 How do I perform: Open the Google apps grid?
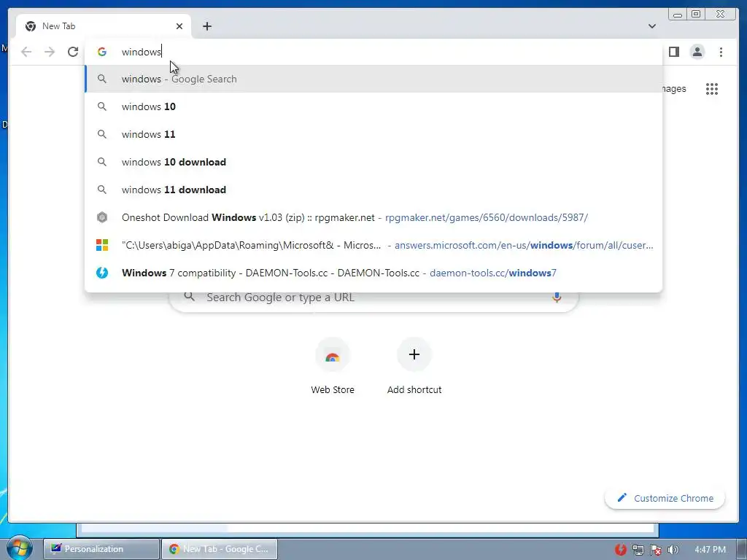(x=712, y=88)
